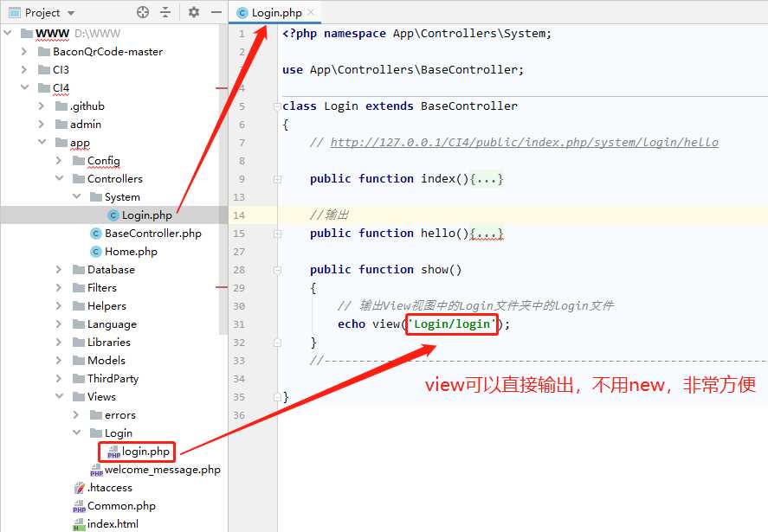This screenshot has height=532, width=768.
Task: Click line number 31 in gutter
Action: click(x=238, y=324)
